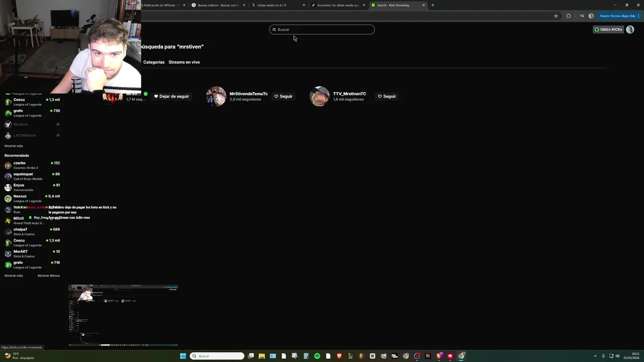This screenshot has width=644, height=362.
Task: Open TTV_MrstivenTC channel name link
Action: (350, 94)
